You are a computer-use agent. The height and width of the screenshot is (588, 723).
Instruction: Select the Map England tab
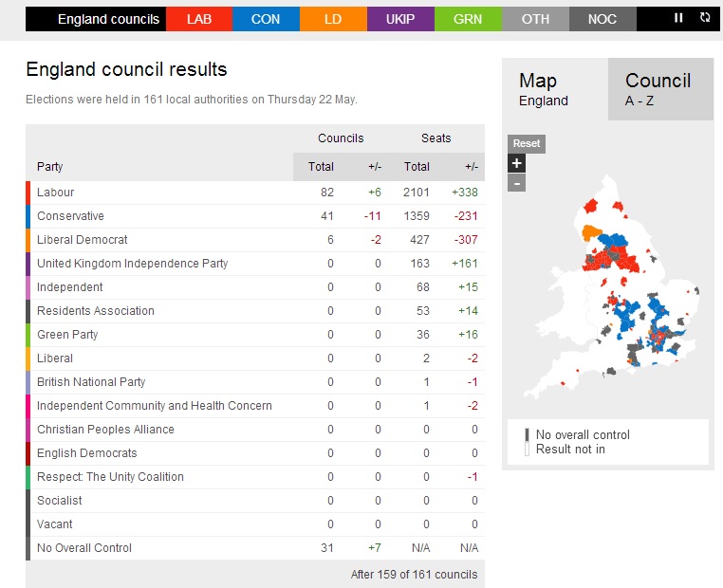pyautogui.click(x=555, y=89)
